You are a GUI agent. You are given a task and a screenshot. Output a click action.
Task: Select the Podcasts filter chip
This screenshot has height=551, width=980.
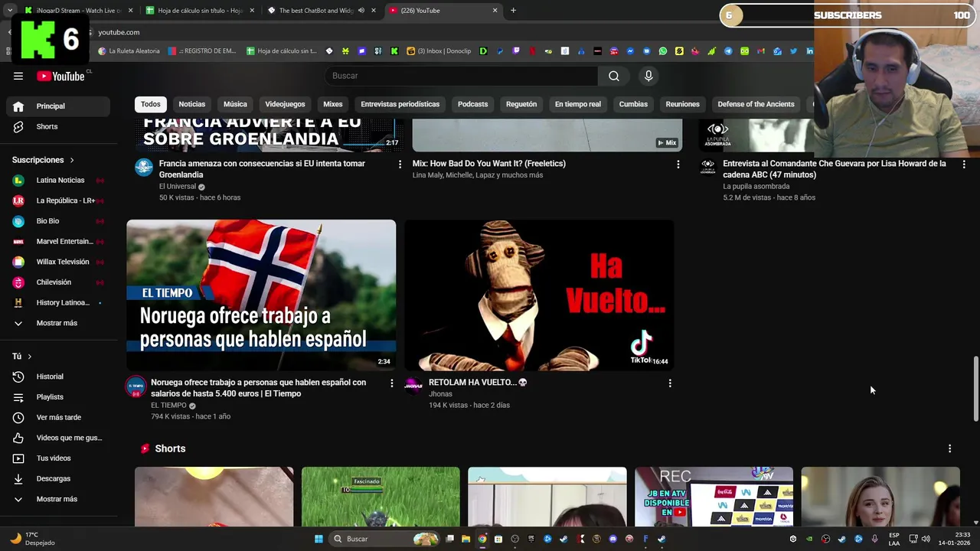(472, 104)
